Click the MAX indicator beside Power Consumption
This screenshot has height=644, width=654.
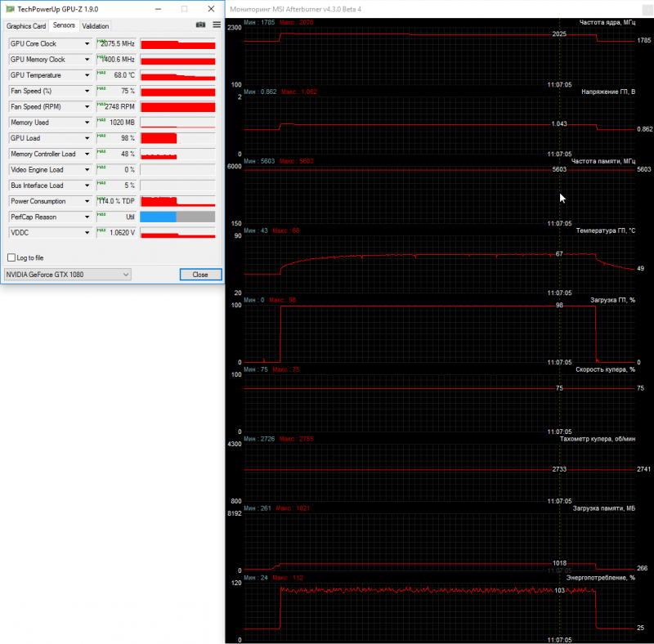click(x=101, y=199)
